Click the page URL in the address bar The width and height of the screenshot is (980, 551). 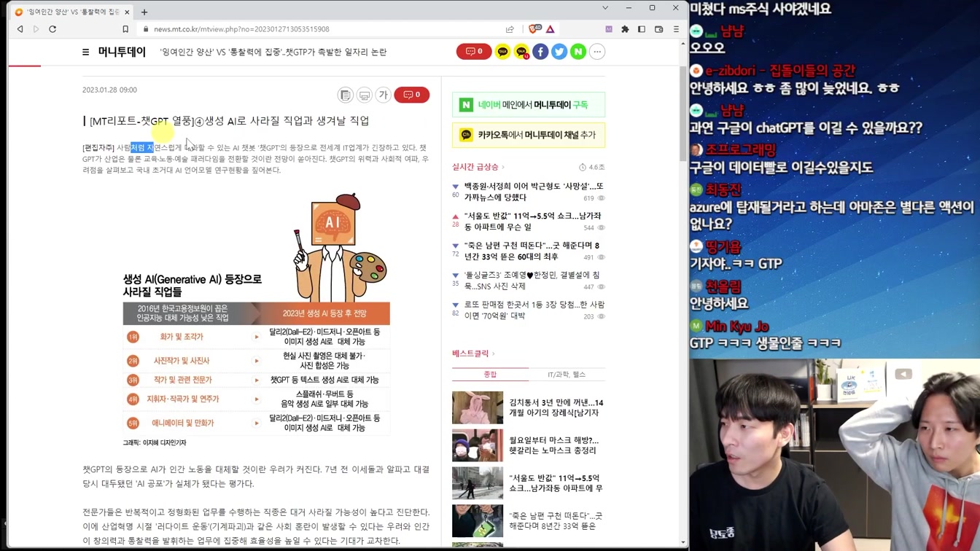coord(241,29)
